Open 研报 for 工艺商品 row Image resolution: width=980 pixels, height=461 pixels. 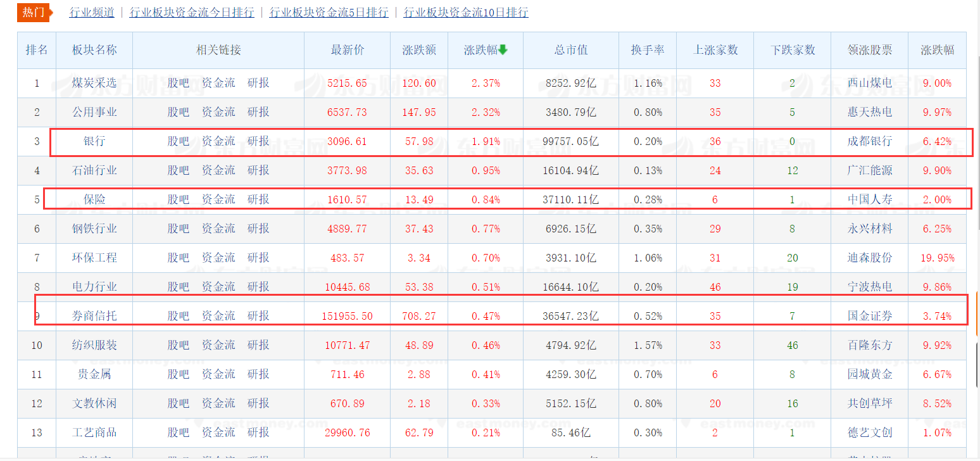(258, 433)
